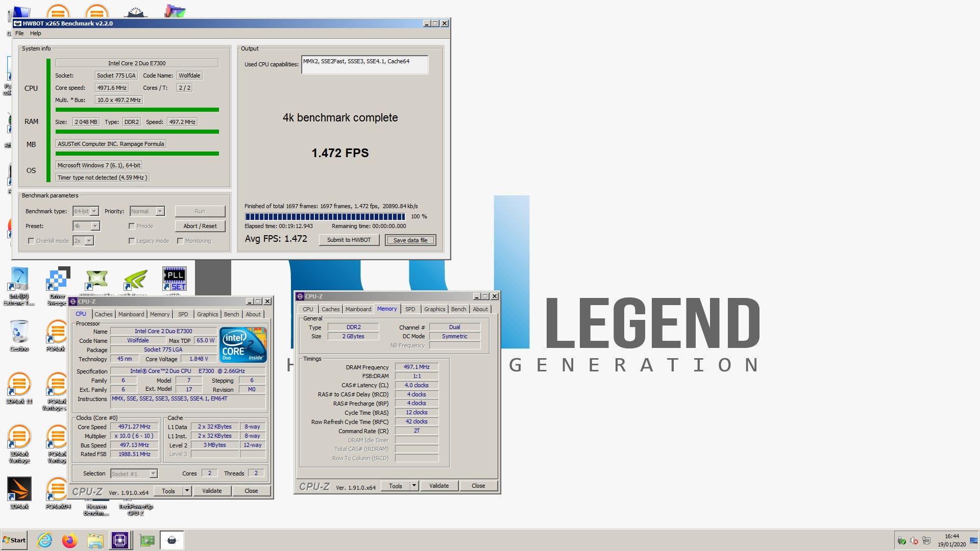
Task: Open the TechPowerUp GPU-Z shortcut label
Action: 136,510
